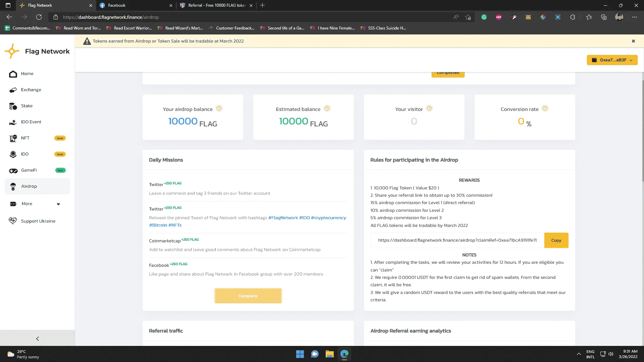Screen dimensions: 644x362
Task: Open Customer Feedback bookmark
Action: pyautogui.click(x=231, y=28)
